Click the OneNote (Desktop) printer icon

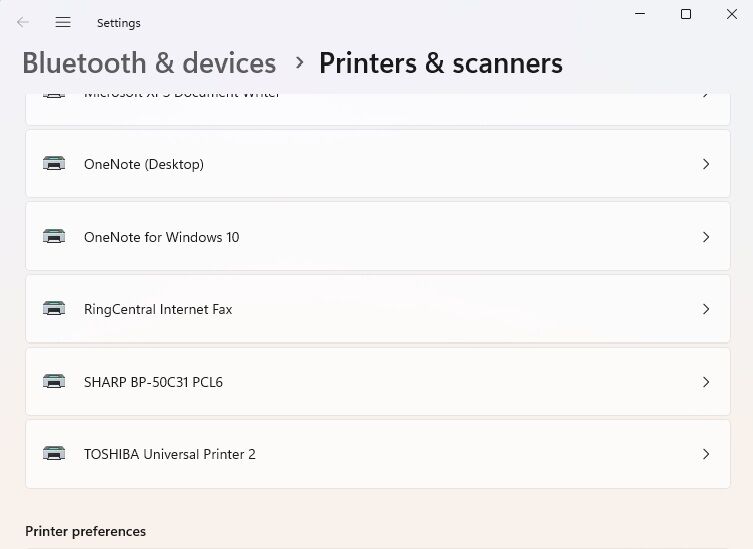tap(54, 164)
